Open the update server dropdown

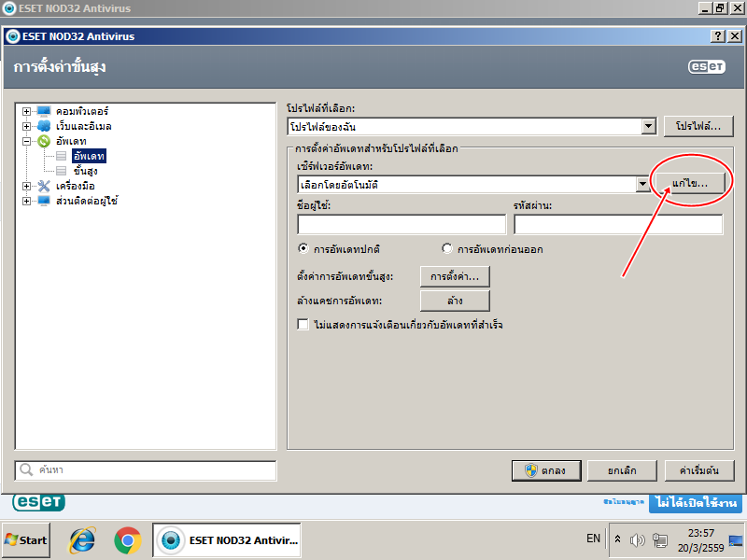(x=643, y=184)
